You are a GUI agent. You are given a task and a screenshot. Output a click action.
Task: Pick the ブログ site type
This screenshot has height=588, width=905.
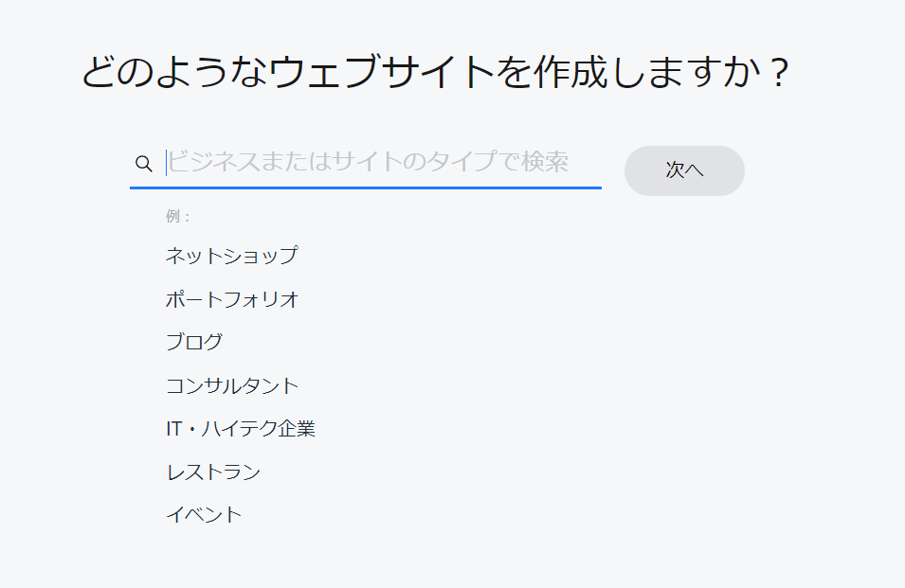pyautogui.click(x=194, y=342)
